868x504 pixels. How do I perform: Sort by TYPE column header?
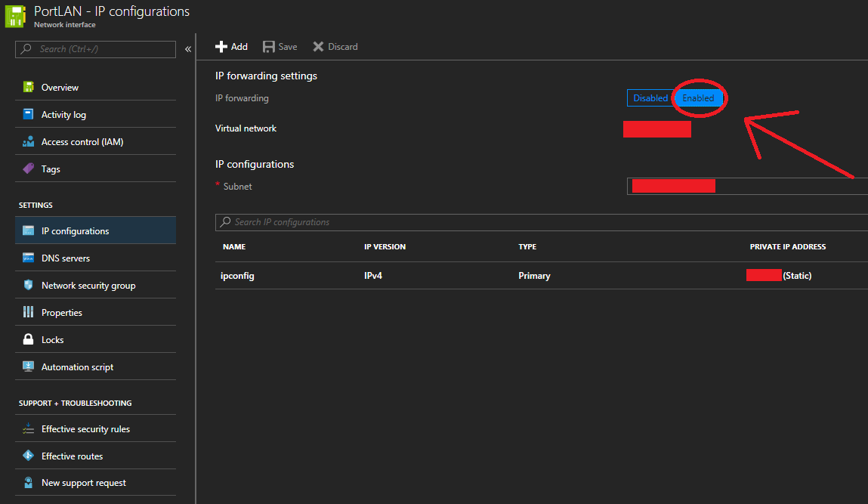tap(527, 246)
